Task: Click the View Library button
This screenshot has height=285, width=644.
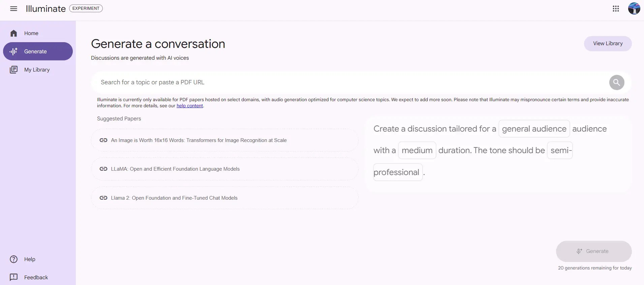Action: pos(608,44)
